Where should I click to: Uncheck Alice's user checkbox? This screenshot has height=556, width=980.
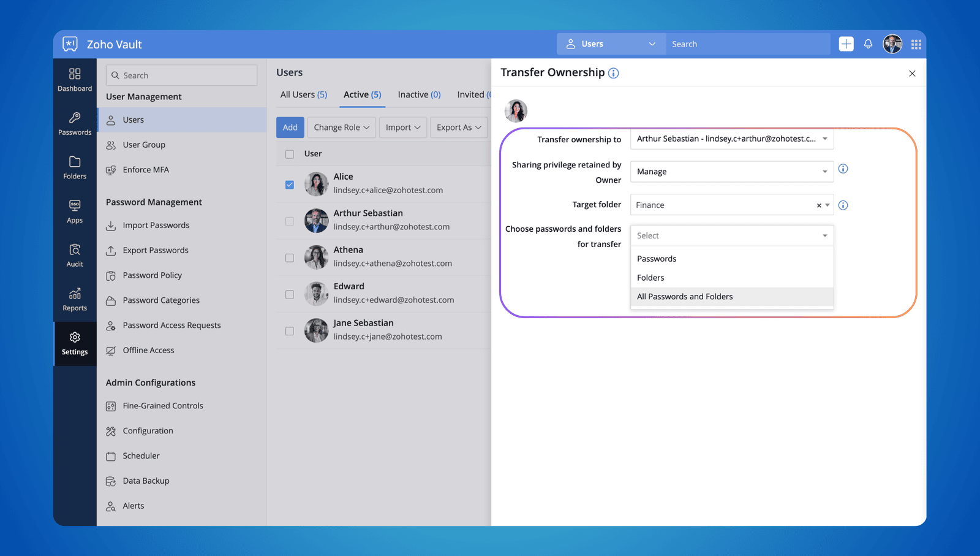click(x=290, y=185)
